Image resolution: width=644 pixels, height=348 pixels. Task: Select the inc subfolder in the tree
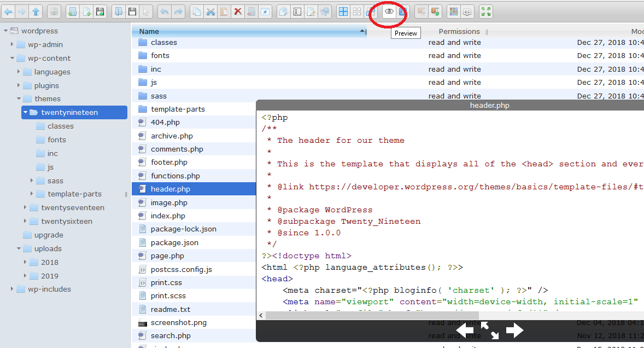52,153
